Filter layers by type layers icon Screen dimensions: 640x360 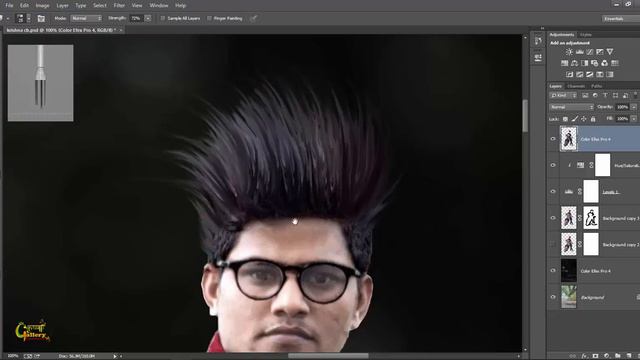point(605,96)
